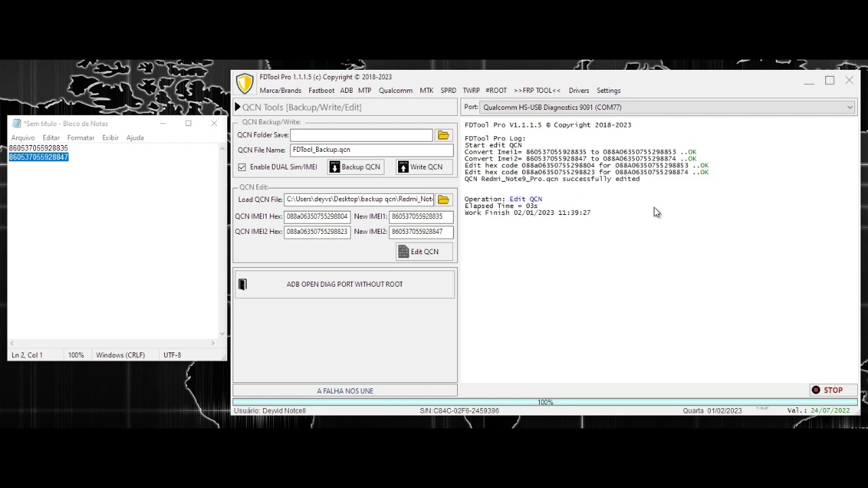Toggle Enable DUAL Sim/IMEI checkbox
868x488 pixels.
(x=242, y=167)
